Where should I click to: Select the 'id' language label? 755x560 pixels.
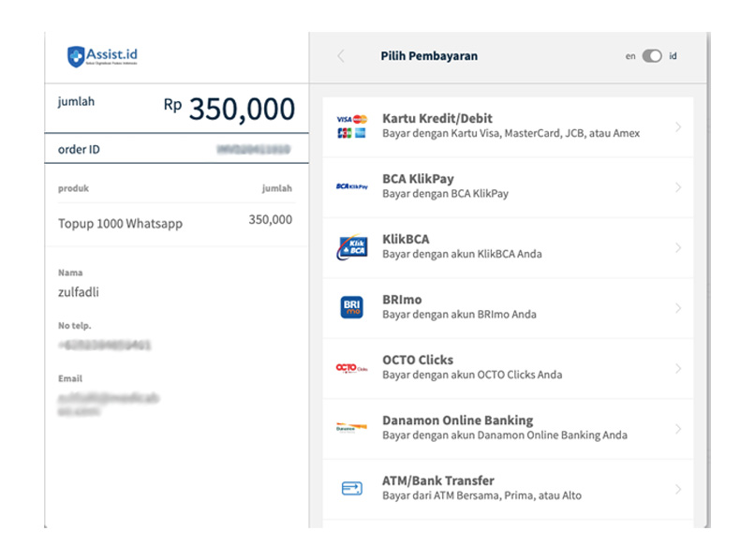tap(673, 56)
